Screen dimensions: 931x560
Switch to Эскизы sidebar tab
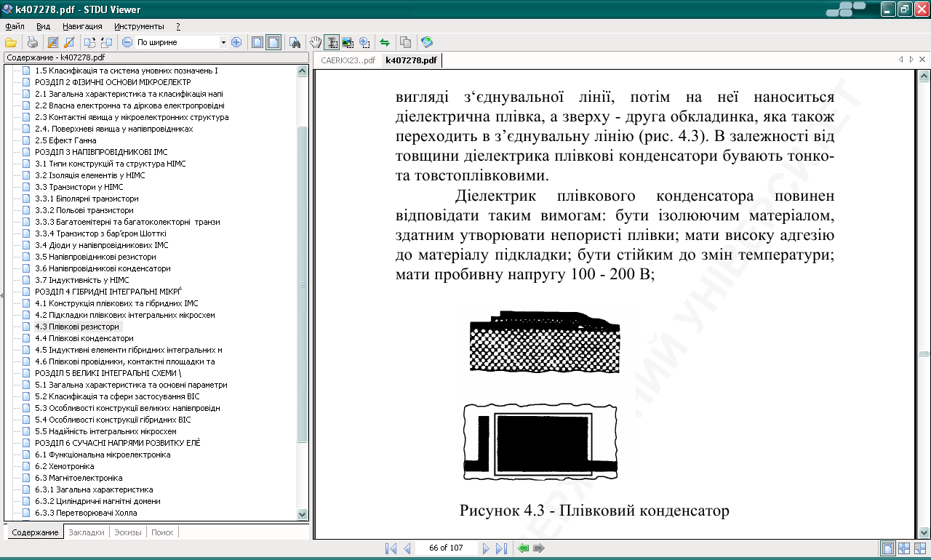coord(127,532)
